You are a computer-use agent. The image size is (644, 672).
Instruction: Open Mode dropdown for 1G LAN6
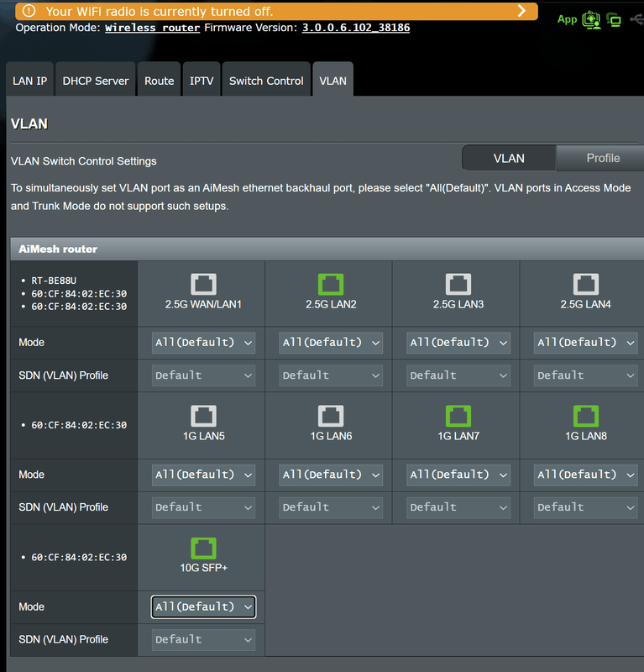click(x=331, y=475)
